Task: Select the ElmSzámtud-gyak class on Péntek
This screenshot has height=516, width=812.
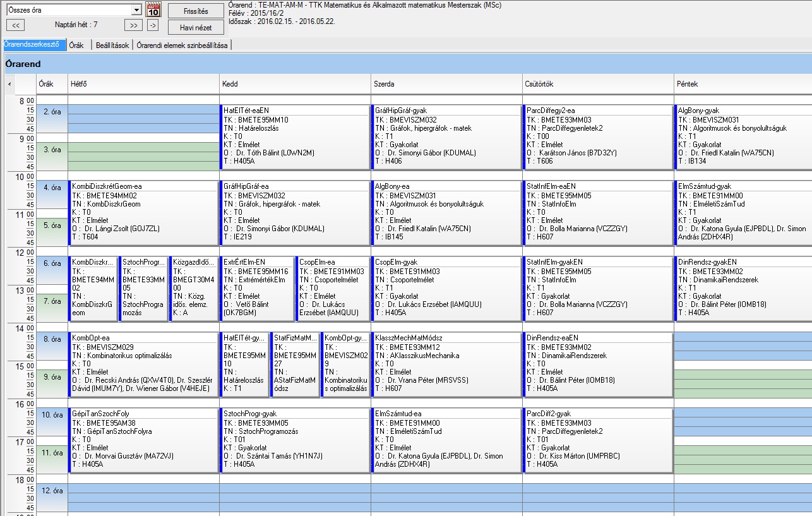Action: click(x=743, y=213)
